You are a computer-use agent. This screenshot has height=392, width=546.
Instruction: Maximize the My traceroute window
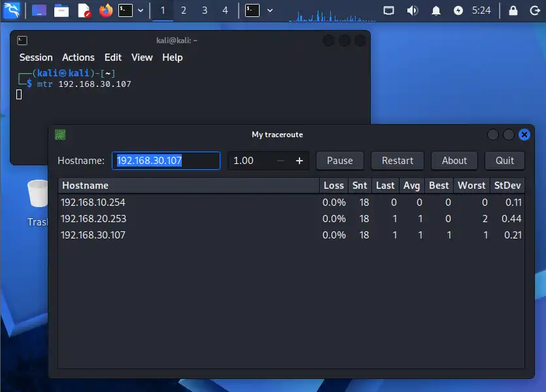[508, 135]
